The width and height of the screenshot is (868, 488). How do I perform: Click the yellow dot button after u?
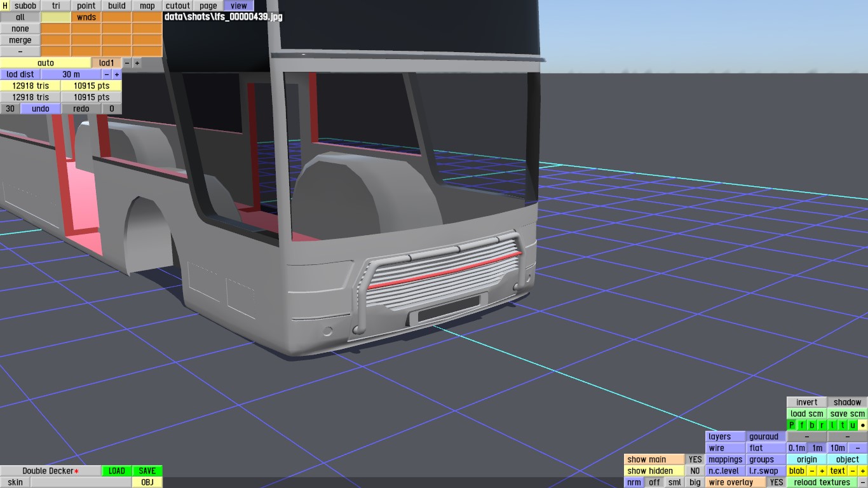[x=863, y=425]
